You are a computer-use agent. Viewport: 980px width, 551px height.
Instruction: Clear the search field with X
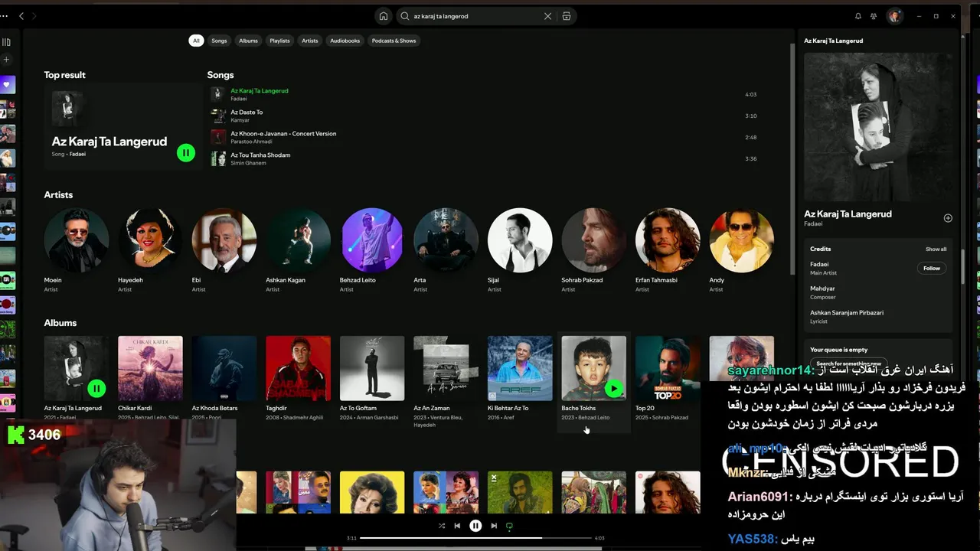pyautogui.click(x=547, y=16)
